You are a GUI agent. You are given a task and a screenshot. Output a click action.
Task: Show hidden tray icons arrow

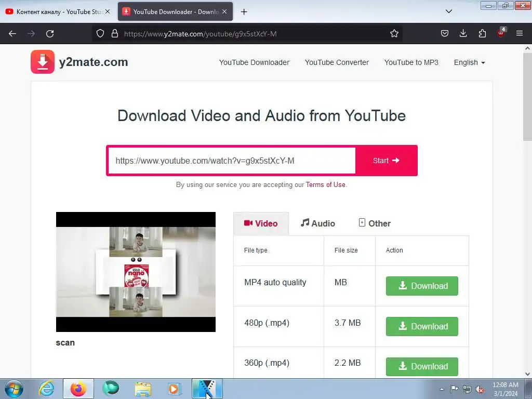tap(442, 389)
